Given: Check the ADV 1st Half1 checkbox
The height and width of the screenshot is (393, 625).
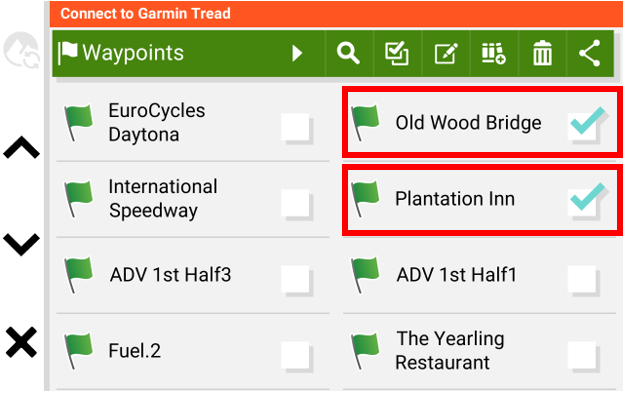Looking at the screenshot, I should [x=583, y=280].
